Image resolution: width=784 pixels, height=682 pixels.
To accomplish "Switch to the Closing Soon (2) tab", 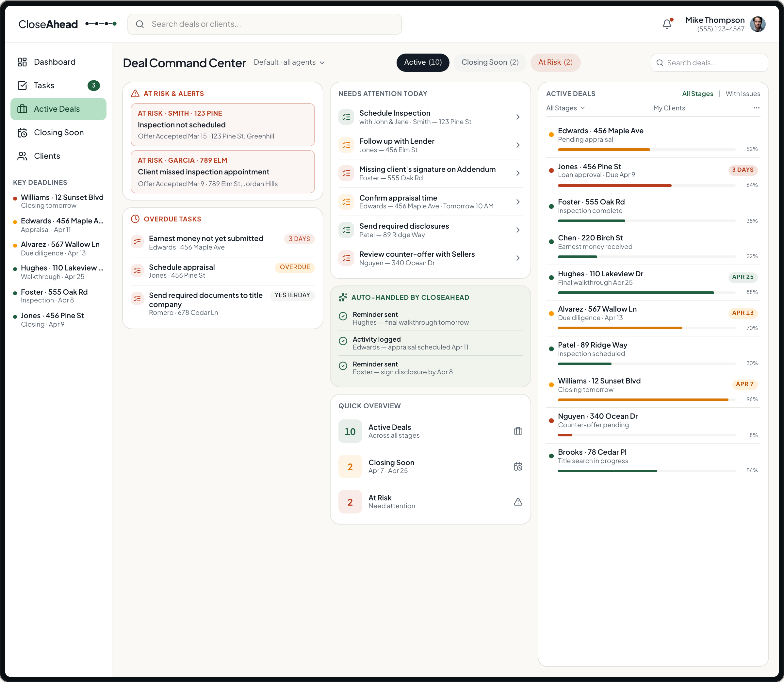I will pyautogui.click(x=489, y=62).
